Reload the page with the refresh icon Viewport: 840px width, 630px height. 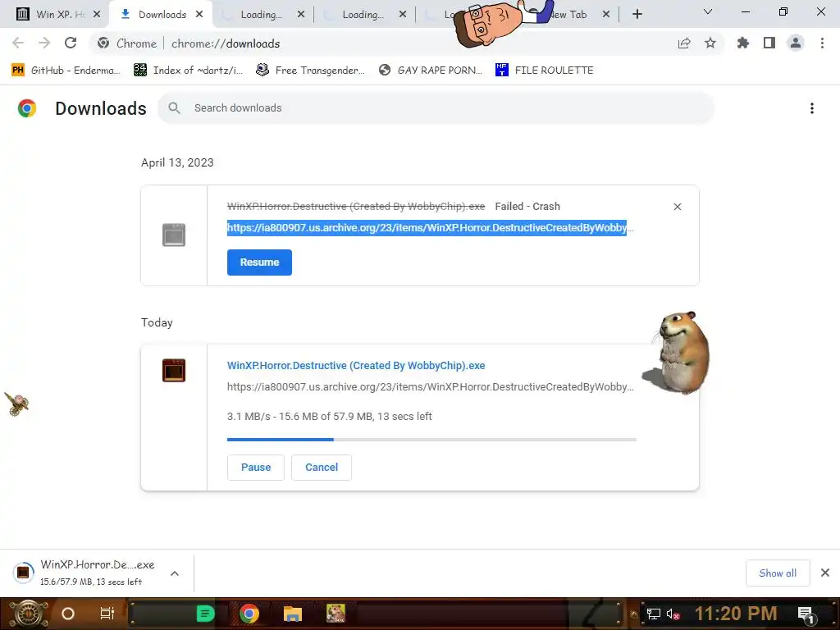tap(71, 43)
